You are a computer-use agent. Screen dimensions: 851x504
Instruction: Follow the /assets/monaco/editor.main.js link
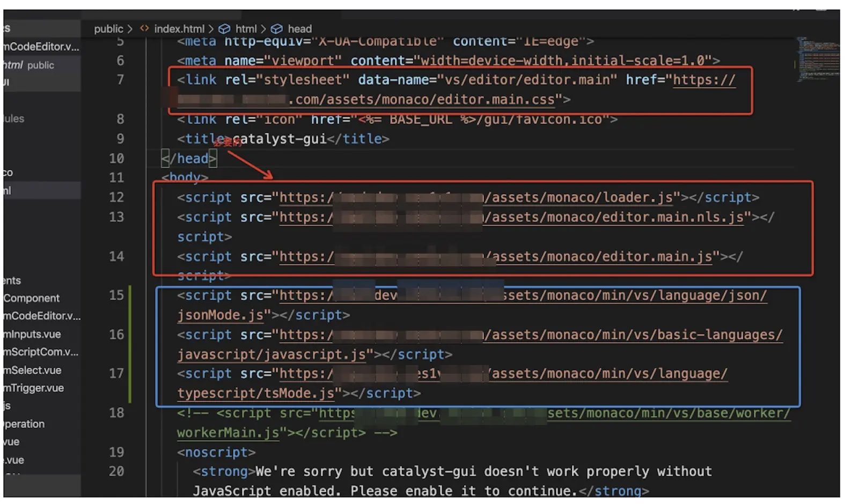598,256
